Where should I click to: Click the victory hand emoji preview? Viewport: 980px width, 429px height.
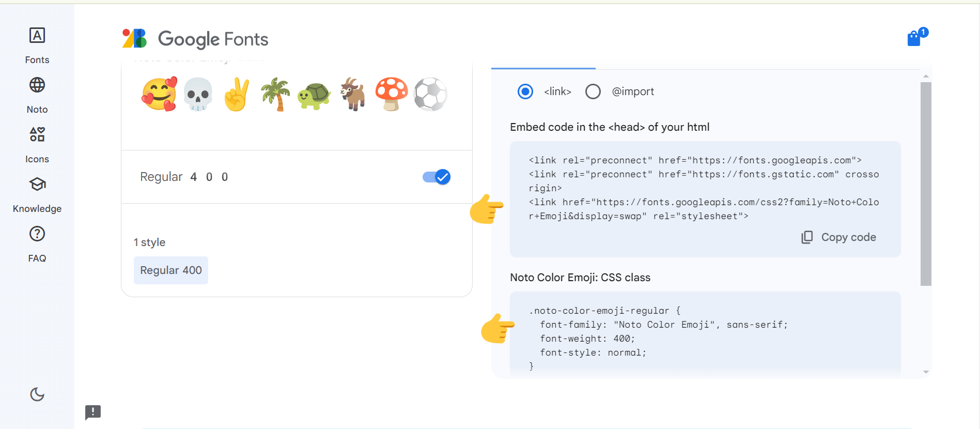pyautogui.click(x=237, y=94)
